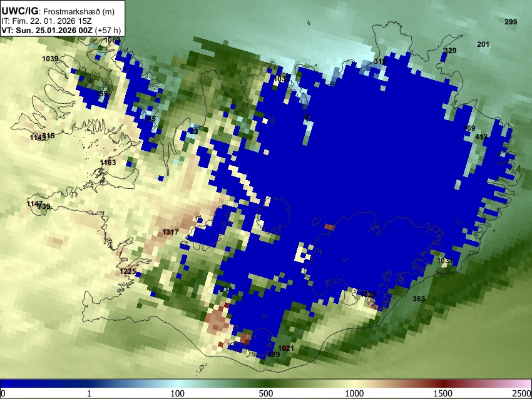Click the legend label 0
This screenshot has height=399, width=532.
click(3, 393)
